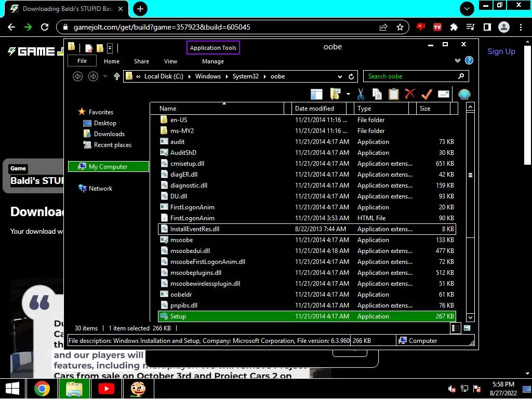Click the shell icon in Explorer toolbar
The width and height of the screenshot is (532, 399).
[x=464, y=94]
